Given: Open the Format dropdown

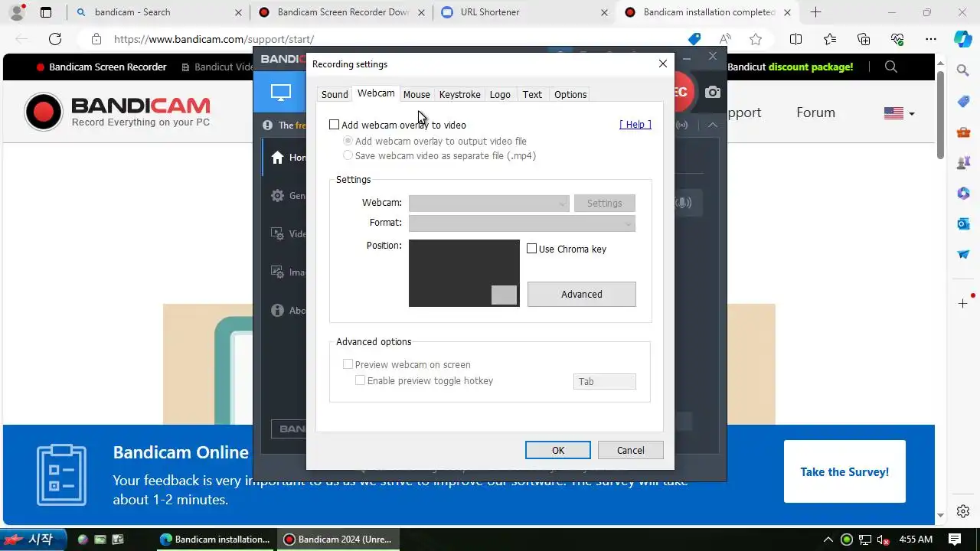Looking at the screenshot, I should pos(521,223).
